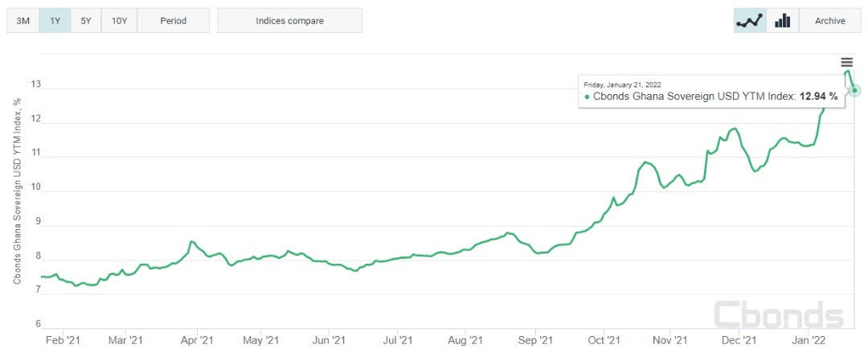Click the Sep '21 axis label

[x=537, y=339]
